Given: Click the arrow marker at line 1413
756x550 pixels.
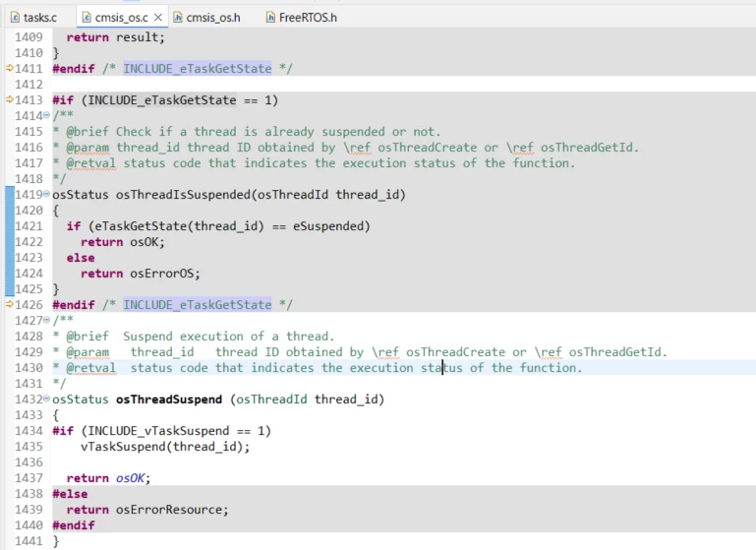Looking at the screenshot, I should coord(10,100).
